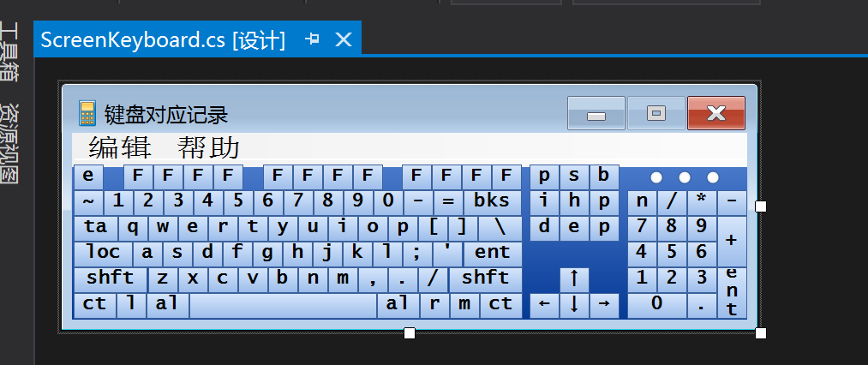Click the left shft key
The width and height of the screenshot is (868, 365).
[111, 279]
